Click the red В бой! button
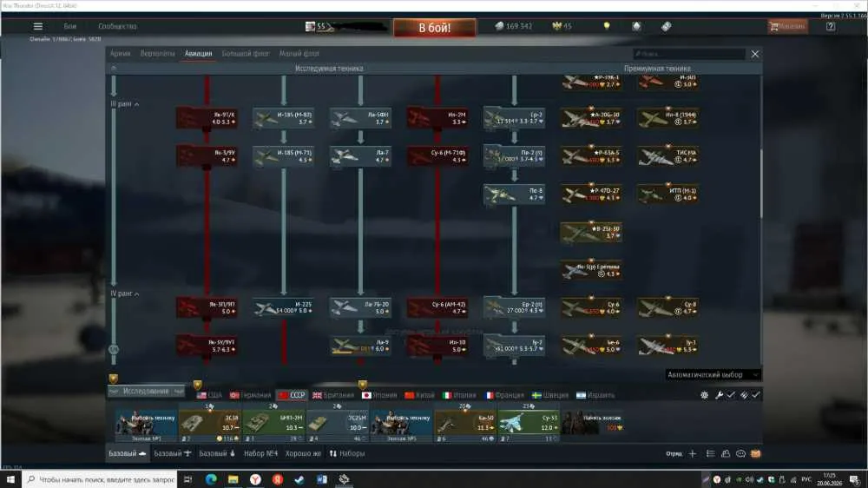The width and height of the screenshot is (868, 488). tap(435, 28)
